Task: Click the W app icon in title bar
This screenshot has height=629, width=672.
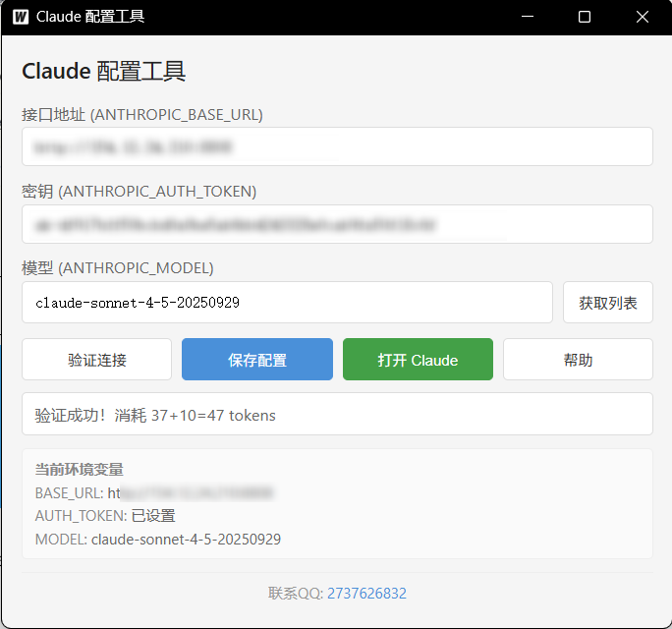Action: (x=21, y=17)
